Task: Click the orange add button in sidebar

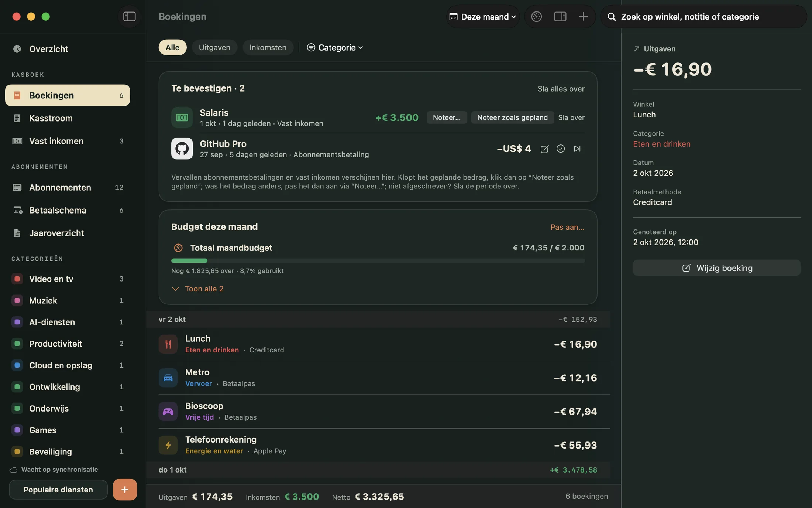Action: pyautogui.click(x=125, y=490)
